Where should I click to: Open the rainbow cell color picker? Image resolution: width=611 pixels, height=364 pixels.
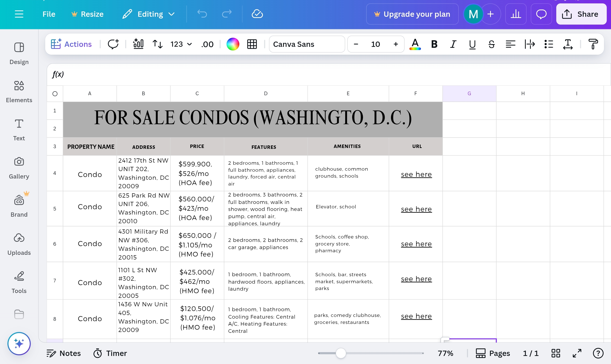click(x=233, y=44)
